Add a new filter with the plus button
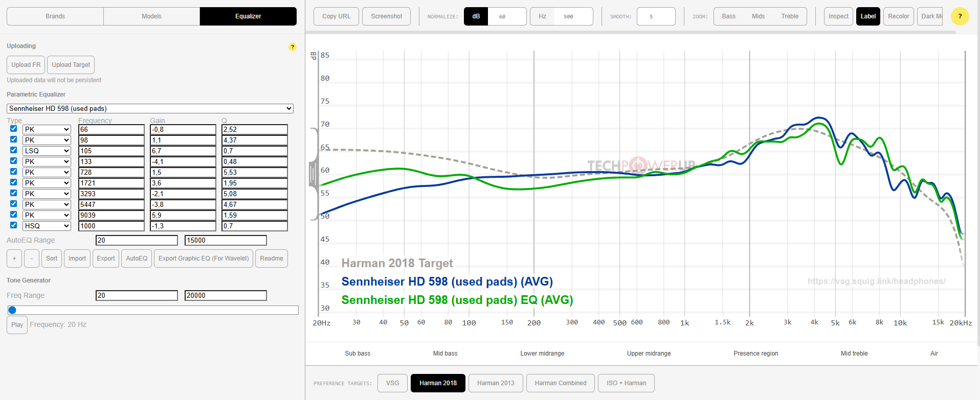The width and height of the screenshot is (980, 400). [x=14, y=258]
